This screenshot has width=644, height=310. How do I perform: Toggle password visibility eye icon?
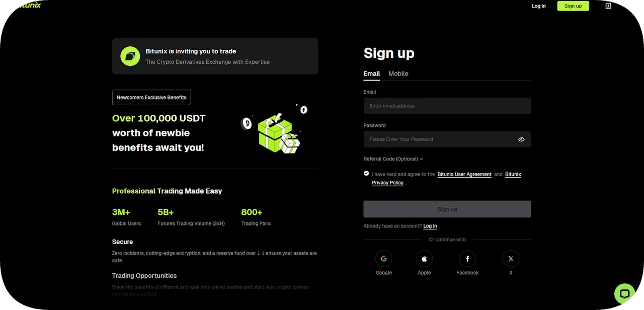521,139
